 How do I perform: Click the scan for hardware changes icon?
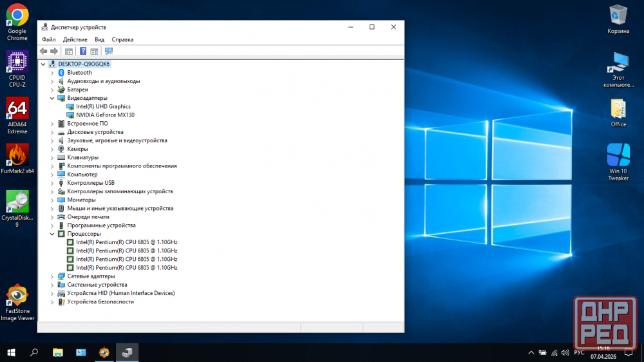(108, 51)
